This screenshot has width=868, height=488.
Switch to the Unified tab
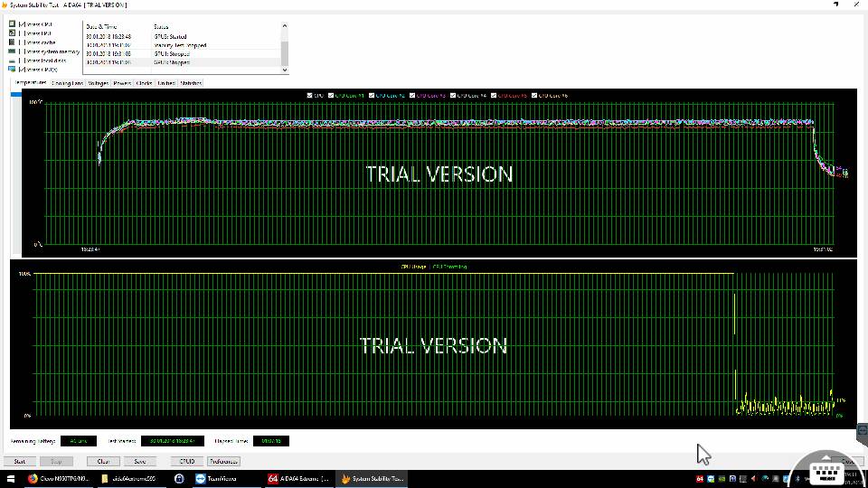[x=166, y=83]
